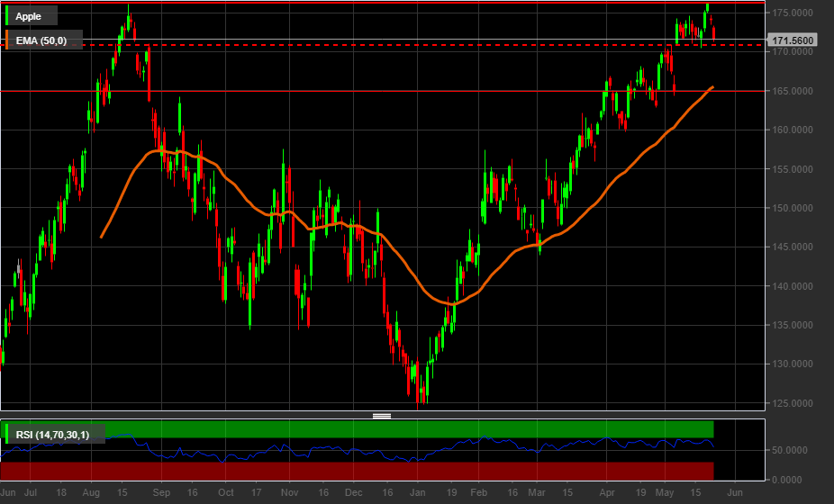834x504 pixels.
Task: Click the 125.0000 price axis label
Action: point(793,403)
